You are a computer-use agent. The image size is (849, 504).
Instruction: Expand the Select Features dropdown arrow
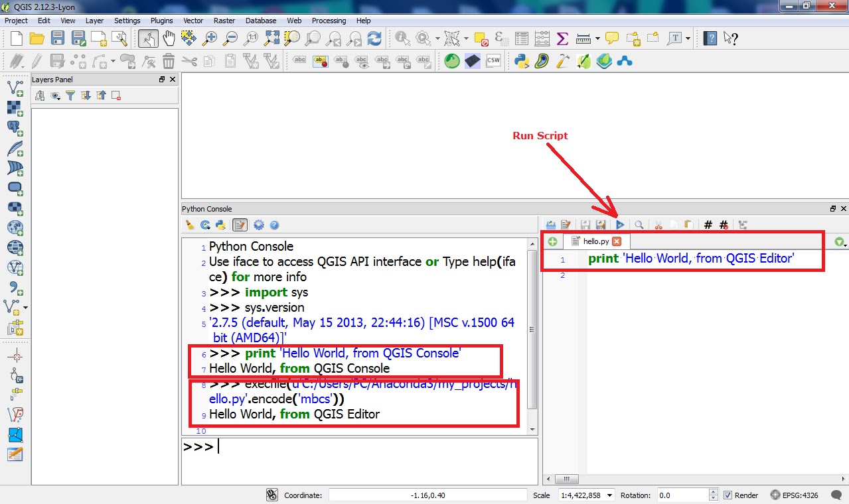(x=467, y=38)
